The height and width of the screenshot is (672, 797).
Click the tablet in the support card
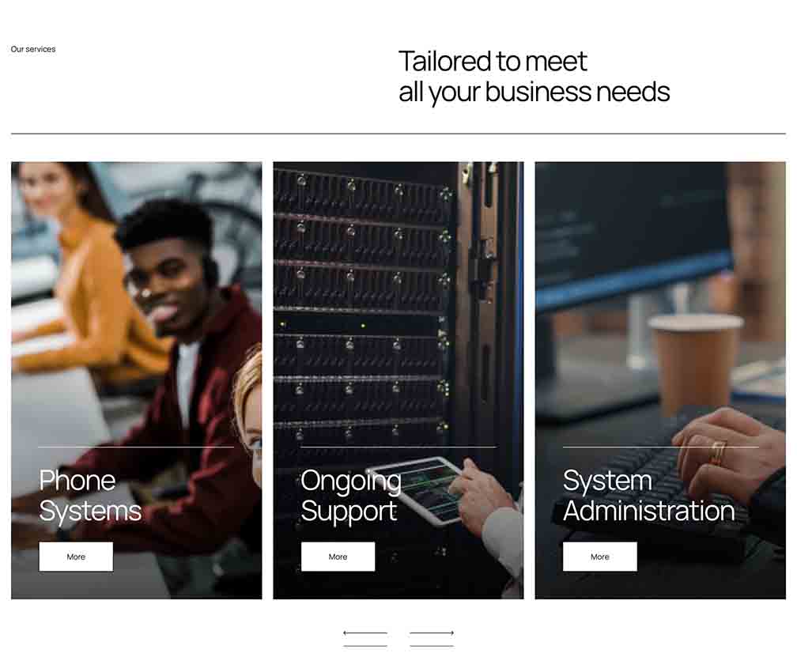tap(417, 489)
